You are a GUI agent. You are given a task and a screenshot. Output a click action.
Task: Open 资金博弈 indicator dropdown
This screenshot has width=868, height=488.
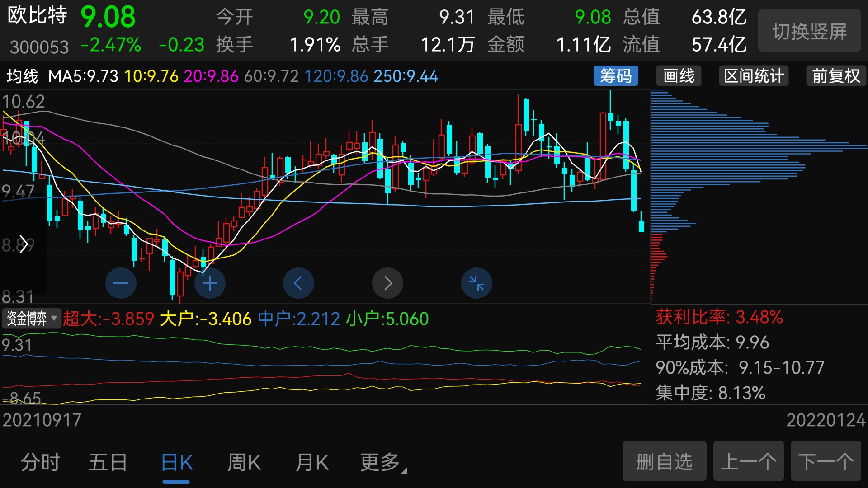[32, 319]
